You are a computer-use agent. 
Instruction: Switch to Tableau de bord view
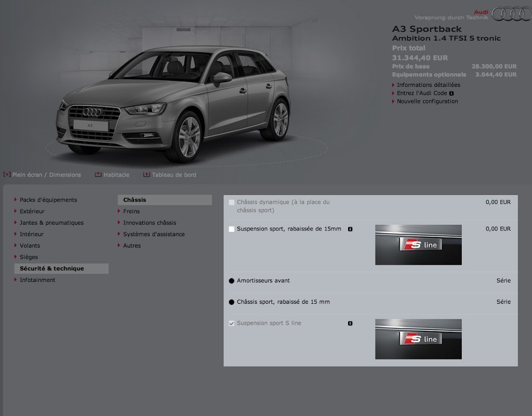point(174,175)
